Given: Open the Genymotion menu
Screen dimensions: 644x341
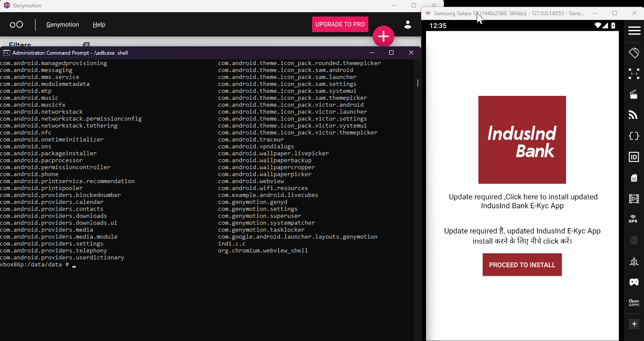Looking at the screenshot, I should coord(62,25).
